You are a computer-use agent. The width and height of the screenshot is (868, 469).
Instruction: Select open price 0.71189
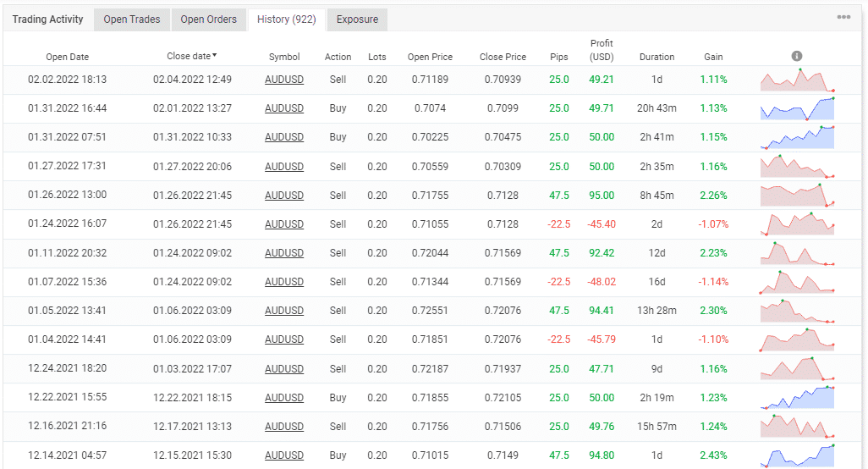click(430, 80)
